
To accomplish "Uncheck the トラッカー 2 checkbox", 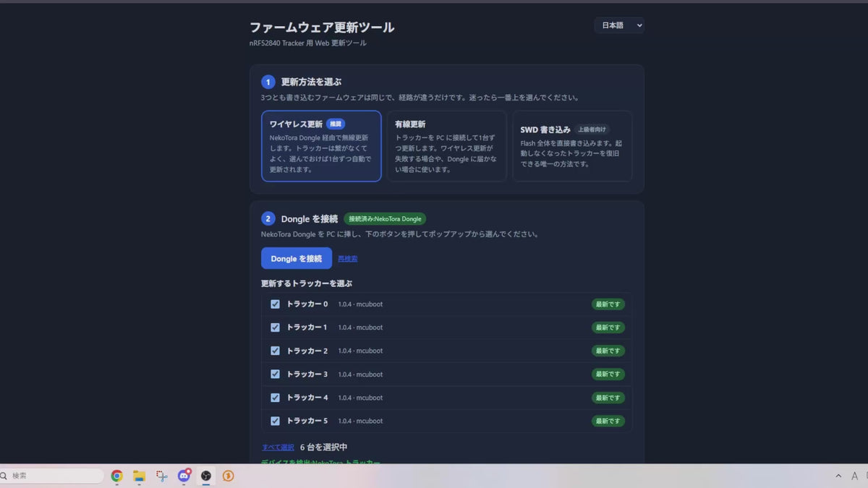I will point(275,351).
